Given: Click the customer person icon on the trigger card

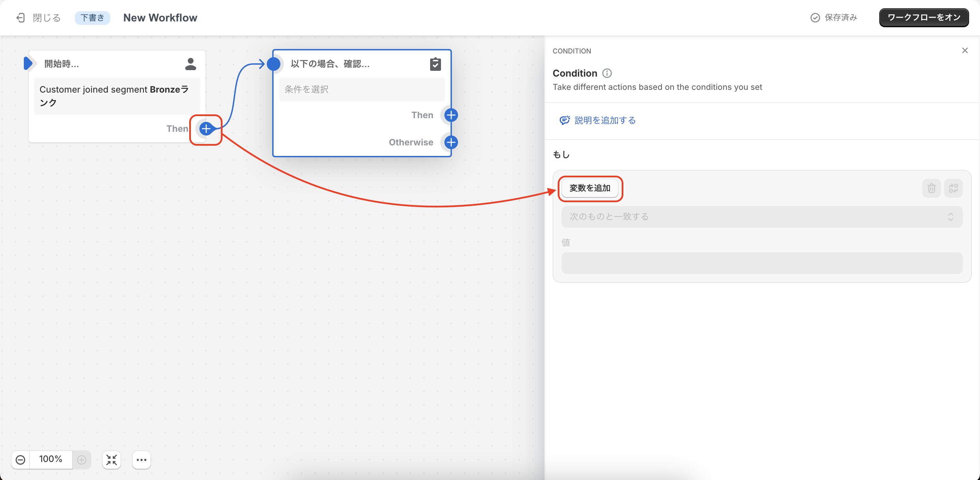Looking at the screenshot, I should pyautogui.click(x=190, y=64).
